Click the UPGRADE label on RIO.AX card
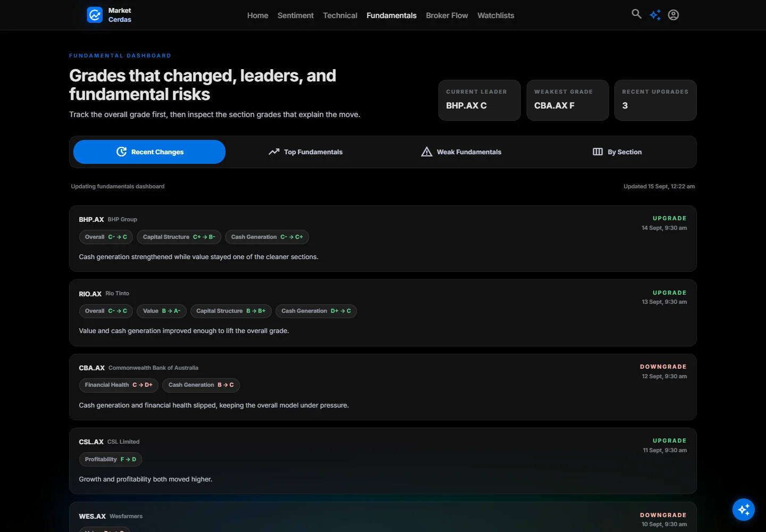766x532 pixels. 669,293
